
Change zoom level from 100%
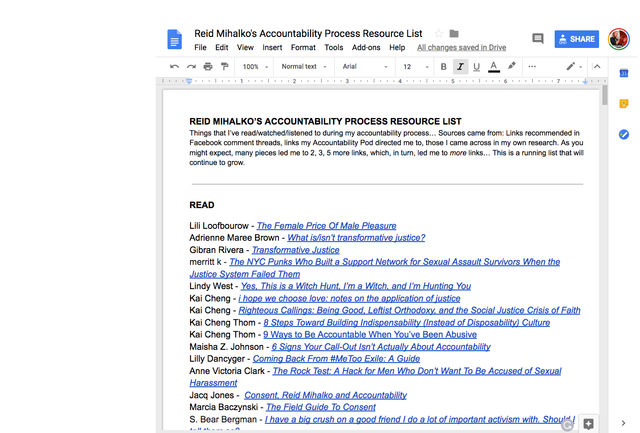tap(255, 67)
